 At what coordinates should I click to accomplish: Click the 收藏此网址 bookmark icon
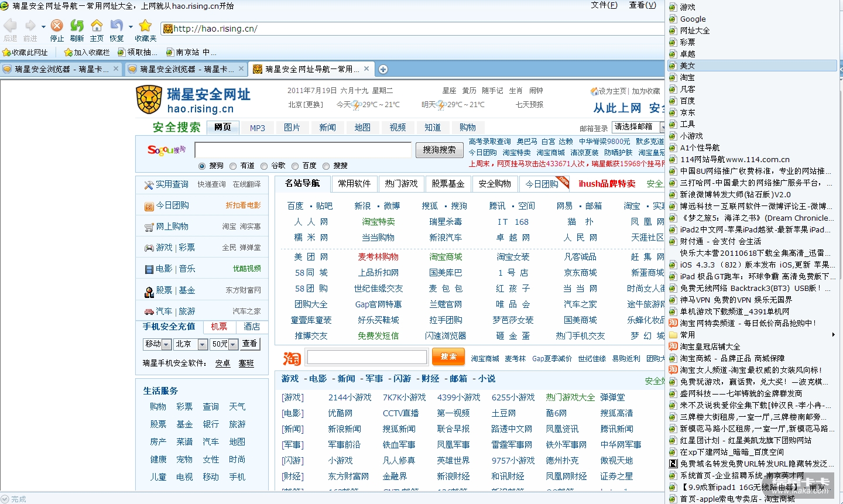tap(7, 52)
